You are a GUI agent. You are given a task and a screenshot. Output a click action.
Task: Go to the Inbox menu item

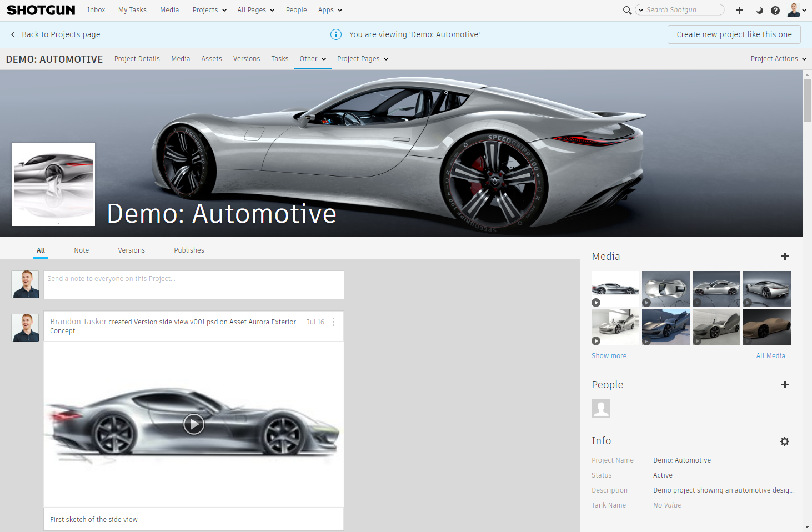(96, 9)
